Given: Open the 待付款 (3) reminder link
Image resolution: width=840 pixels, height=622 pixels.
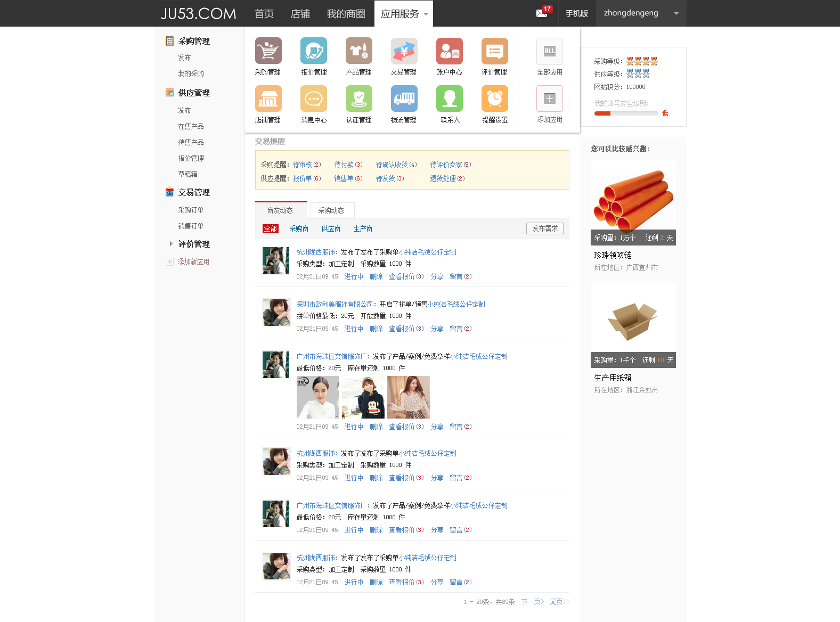Looking at the screenshot, I should [348, 165].
